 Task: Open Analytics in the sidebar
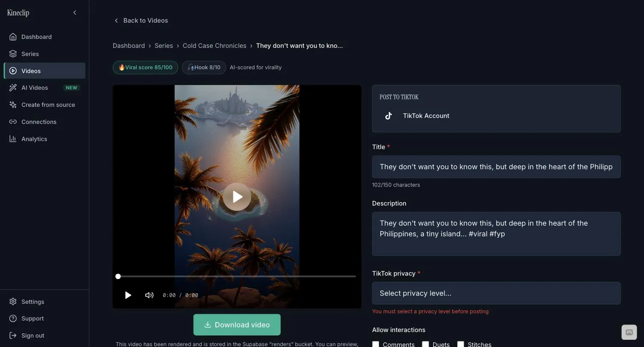[44, 139]
